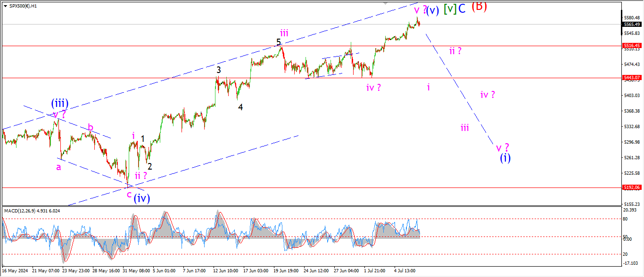Select the blue (iii) wave label
The height and width of the screenshot is (277, 644).
pos(60,103)
